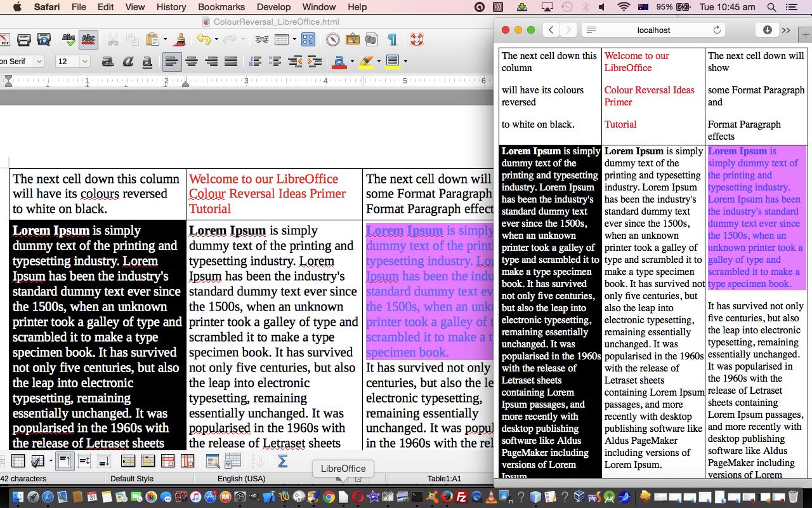The width and height of the screenshot is (812, 508).
Task: Open the font size dropdown showing 12
Action: pos(85,62)
